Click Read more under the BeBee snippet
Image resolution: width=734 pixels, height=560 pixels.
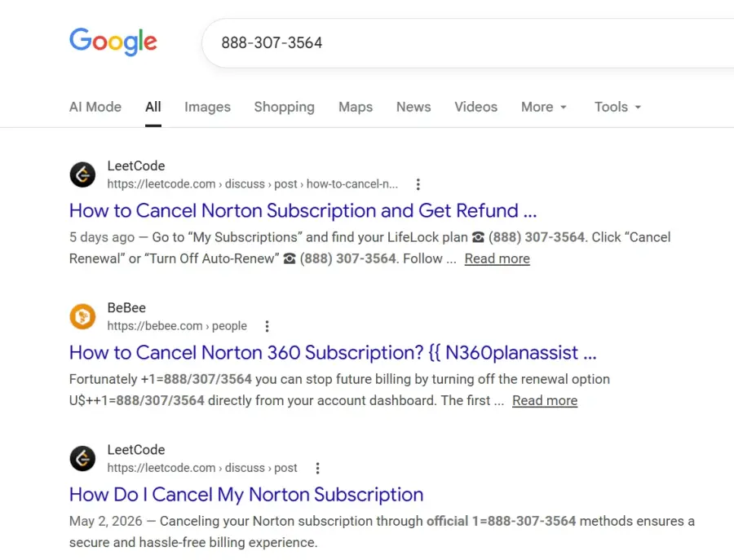click(x=545, y=400)
